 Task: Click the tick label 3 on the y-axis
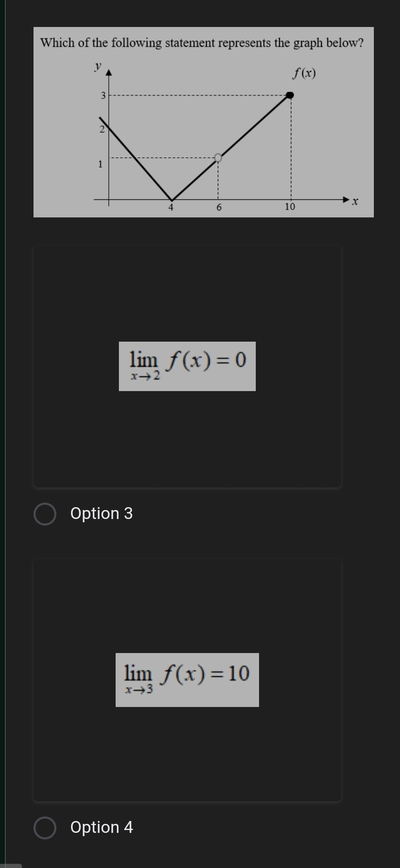(x=103, y=96)
